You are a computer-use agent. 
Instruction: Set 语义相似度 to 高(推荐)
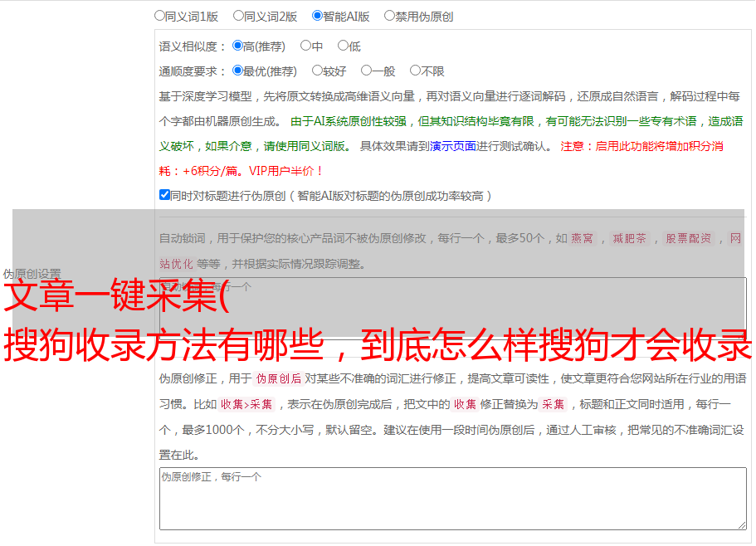237,46
